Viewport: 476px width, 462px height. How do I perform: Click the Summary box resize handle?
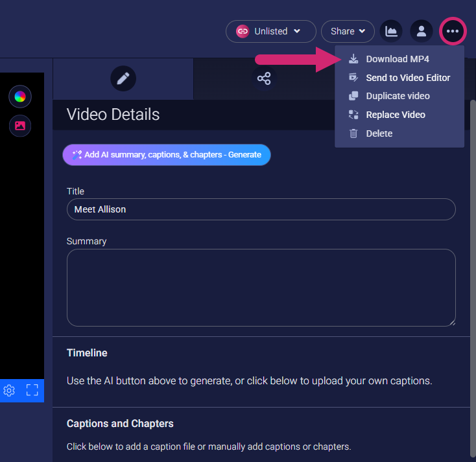[452, 323]
